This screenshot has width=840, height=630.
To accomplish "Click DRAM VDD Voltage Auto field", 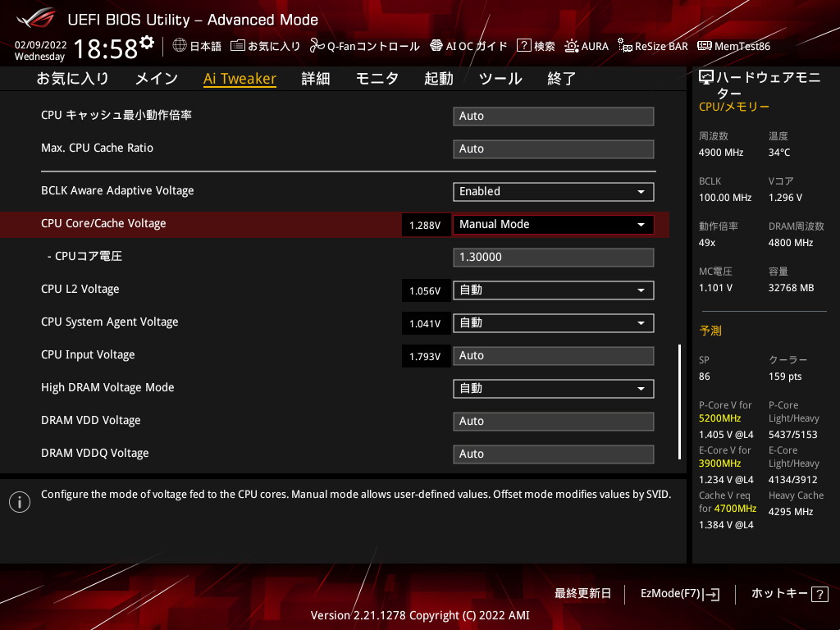I will tap(554, 421).
